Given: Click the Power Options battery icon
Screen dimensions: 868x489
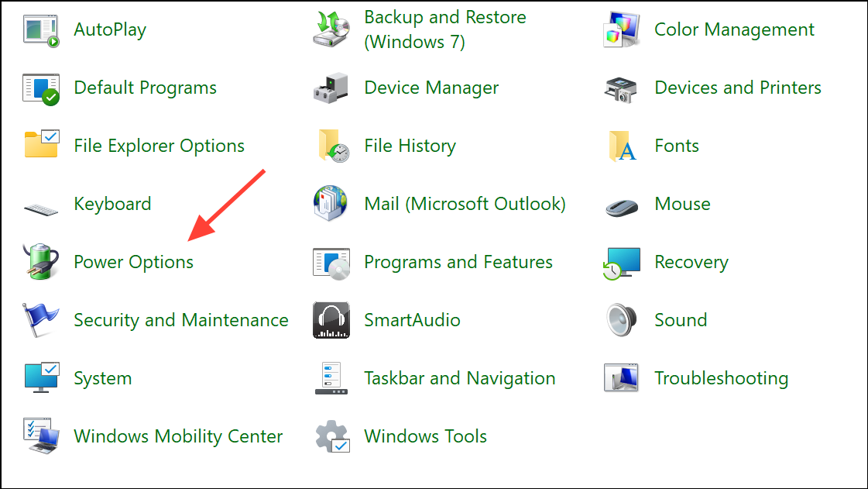Looking at the screenshot, I should (x=40, y=262).
